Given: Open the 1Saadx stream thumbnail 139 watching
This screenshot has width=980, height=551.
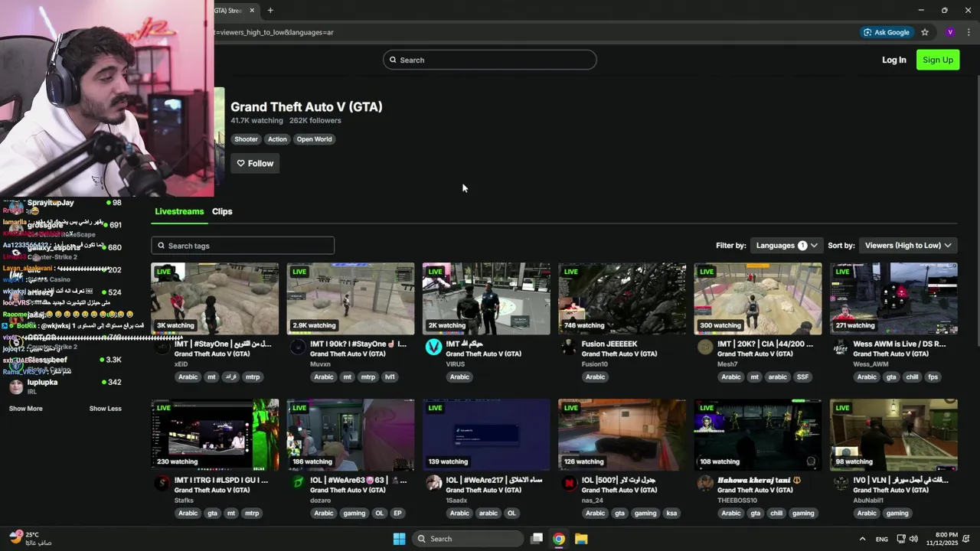Looking at the screenshot, I should (486, 435).
